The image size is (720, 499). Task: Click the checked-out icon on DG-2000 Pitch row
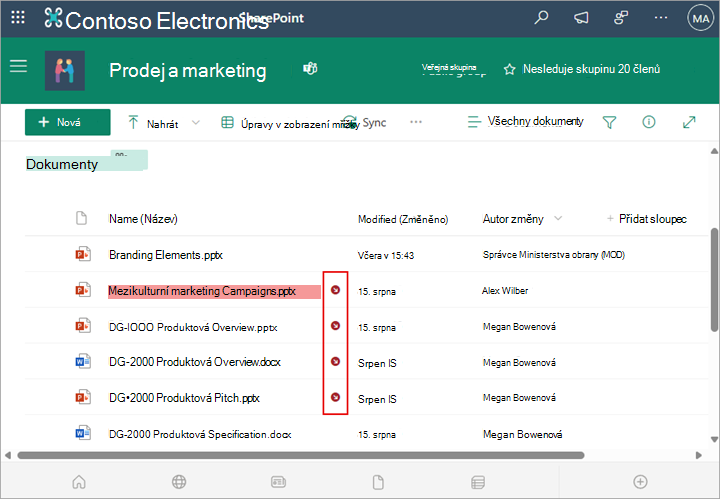point(336,397)
